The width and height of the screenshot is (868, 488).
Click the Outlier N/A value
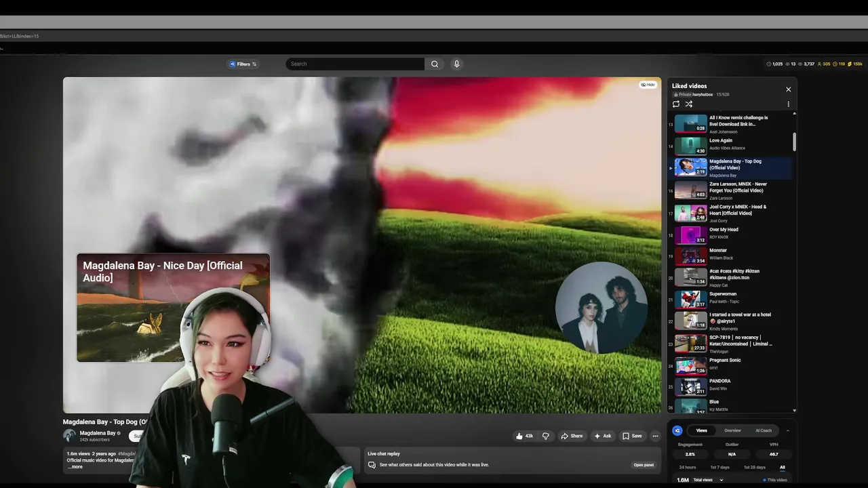[x=732, y=454]
